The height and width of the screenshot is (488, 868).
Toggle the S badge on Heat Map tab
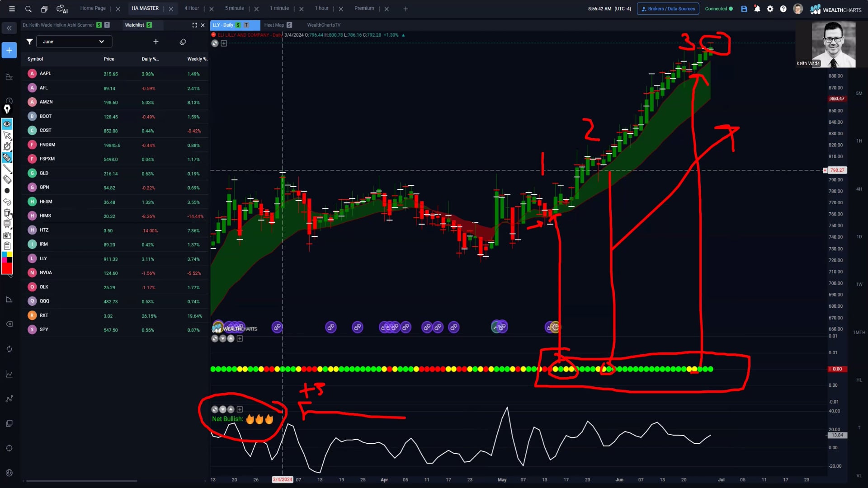[x=289, y=25]
